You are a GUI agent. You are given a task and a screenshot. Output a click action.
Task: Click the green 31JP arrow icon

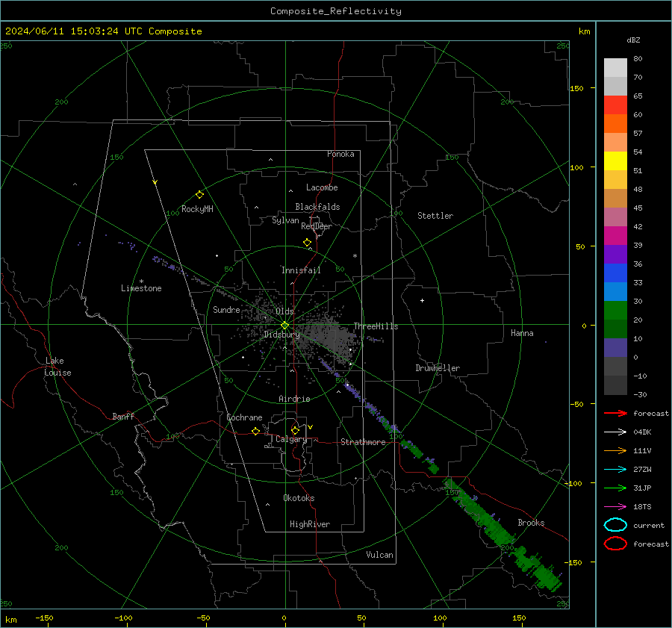[615, 488]
